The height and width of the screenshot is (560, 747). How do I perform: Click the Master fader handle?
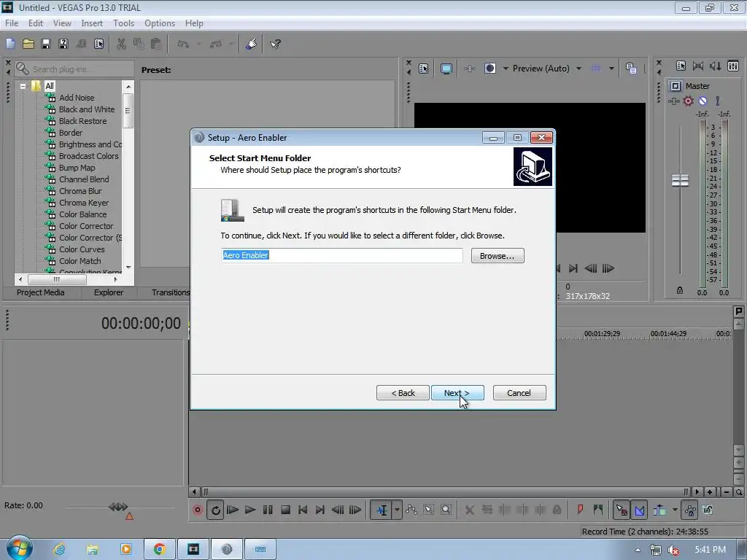tap(680, 181)
